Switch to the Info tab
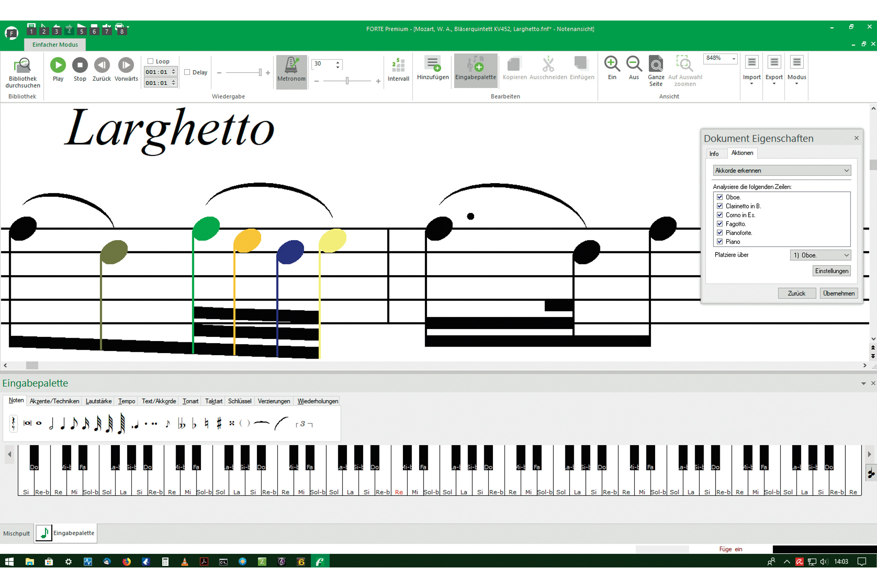The height and width of the screenshot is (588, 877). click(x=714, y=154)
